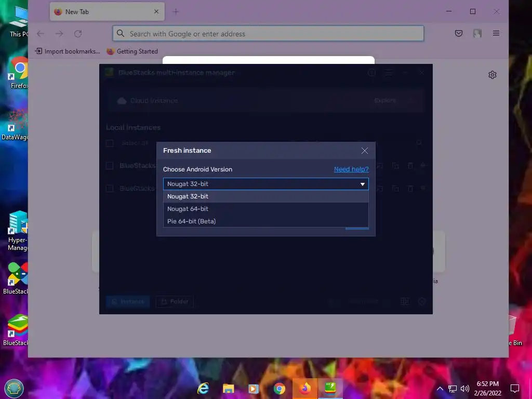Pick Pie 64-bit (Beta) option
Image resolution: width=532 pixels, height=399 pixels.
tap(265, 221)
